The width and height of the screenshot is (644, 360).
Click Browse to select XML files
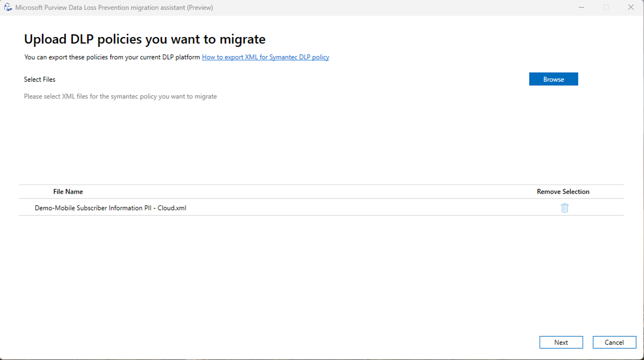553,79
